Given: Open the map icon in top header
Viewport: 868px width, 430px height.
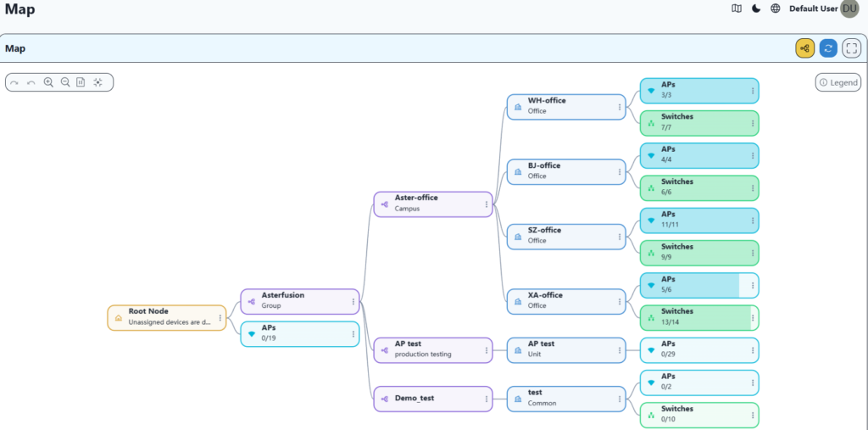Looking at the screenshot, I should click(x=737, y=8).
